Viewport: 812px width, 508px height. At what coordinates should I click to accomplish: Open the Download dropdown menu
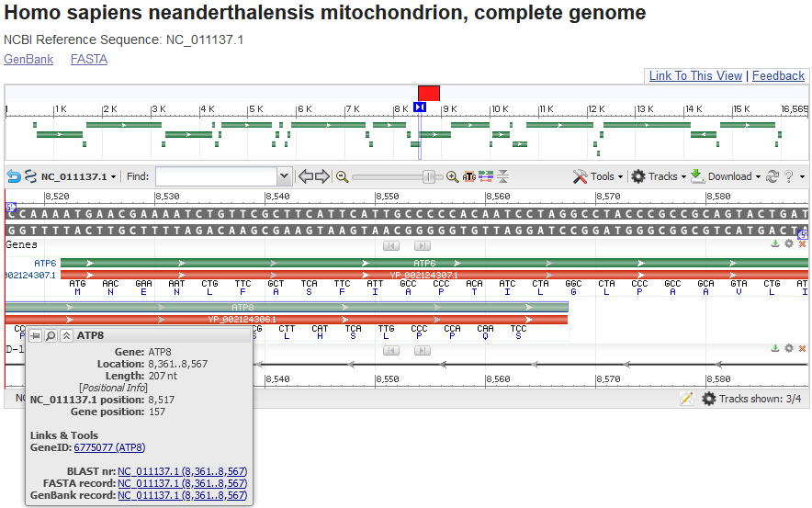(x=727, y=176)
